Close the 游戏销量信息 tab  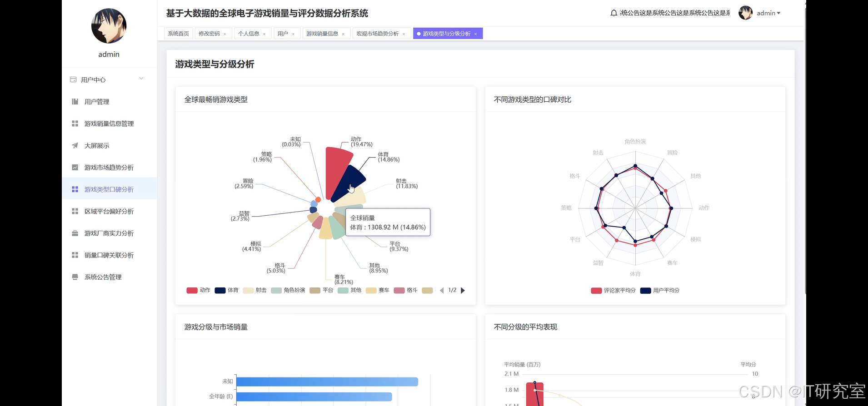click(x=343, y=34)
